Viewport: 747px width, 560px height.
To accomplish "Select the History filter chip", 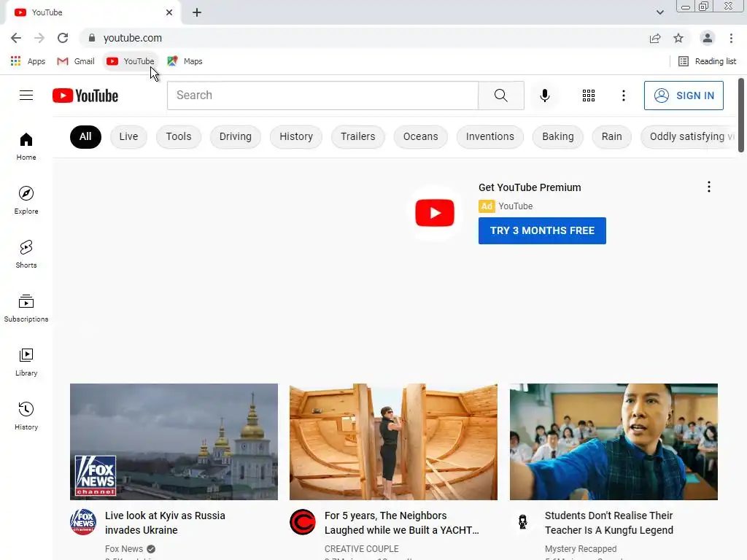I will click(x=296, y=136).
